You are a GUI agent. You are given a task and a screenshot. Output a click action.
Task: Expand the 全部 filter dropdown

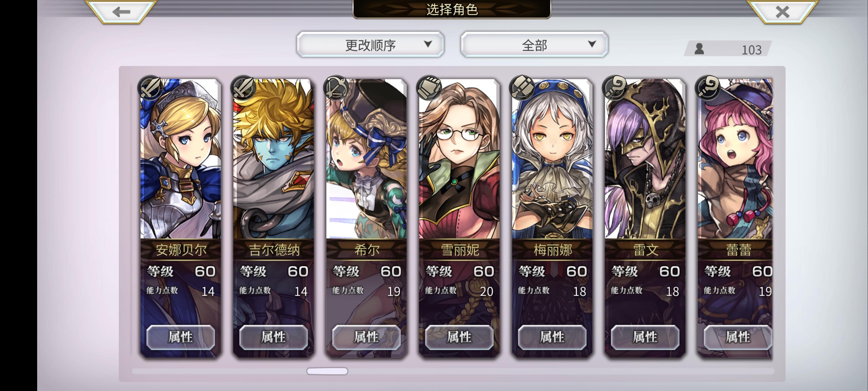pos(534,45)
